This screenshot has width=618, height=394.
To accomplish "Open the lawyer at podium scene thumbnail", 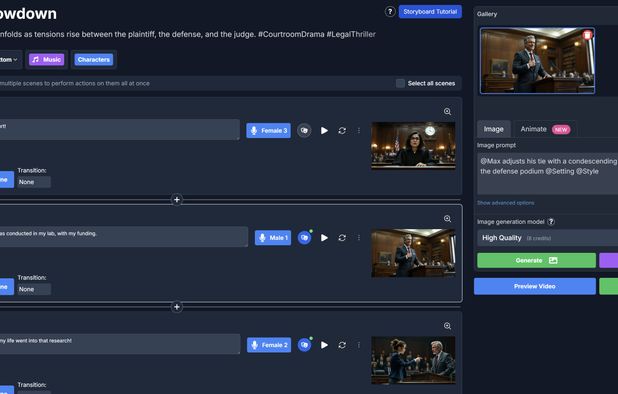I will (413, 253).
